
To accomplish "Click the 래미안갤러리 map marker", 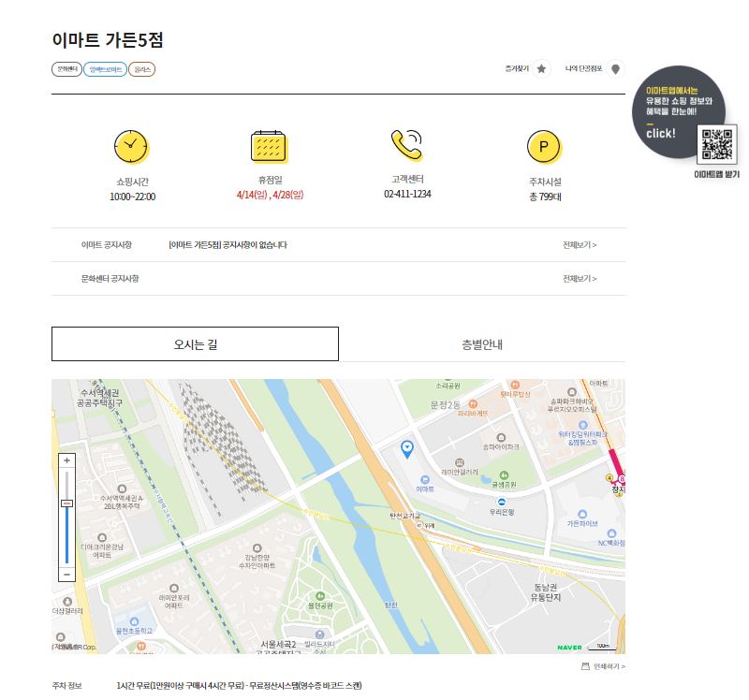I will click(460, 462).
